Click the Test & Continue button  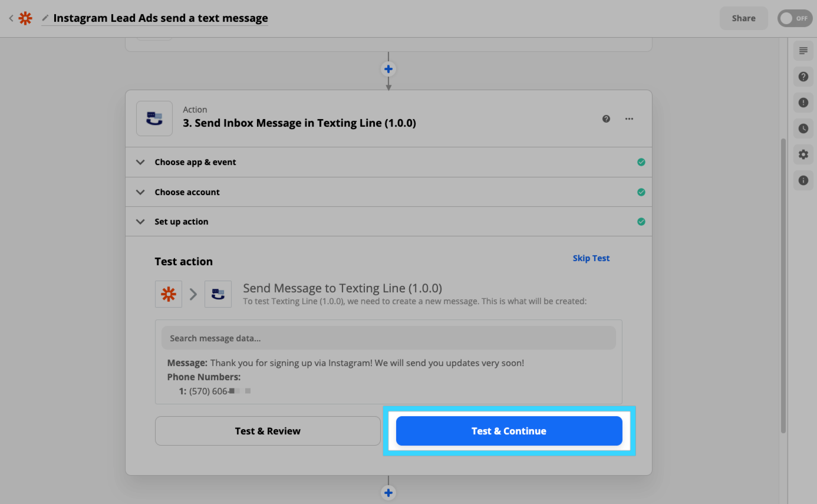tap(509, 431)
